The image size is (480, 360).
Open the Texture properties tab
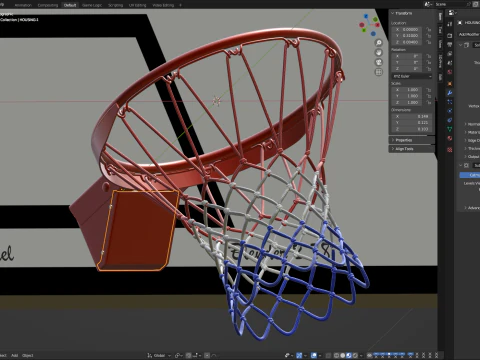(x=450, y=150)
